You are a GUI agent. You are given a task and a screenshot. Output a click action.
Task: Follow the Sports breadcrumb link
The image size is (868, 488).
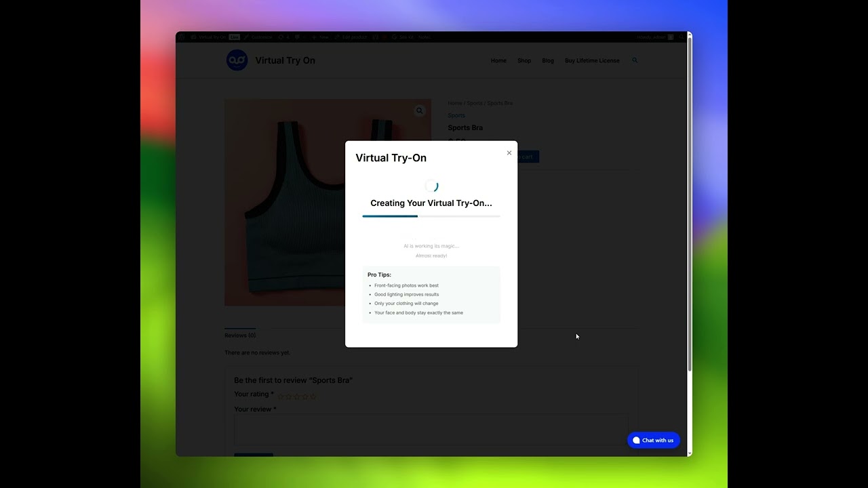[475, 103]
